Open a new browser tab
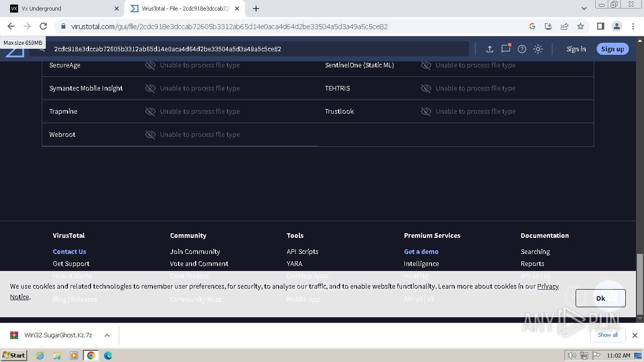This screenshot has height=362, width=644. (256, 9)
